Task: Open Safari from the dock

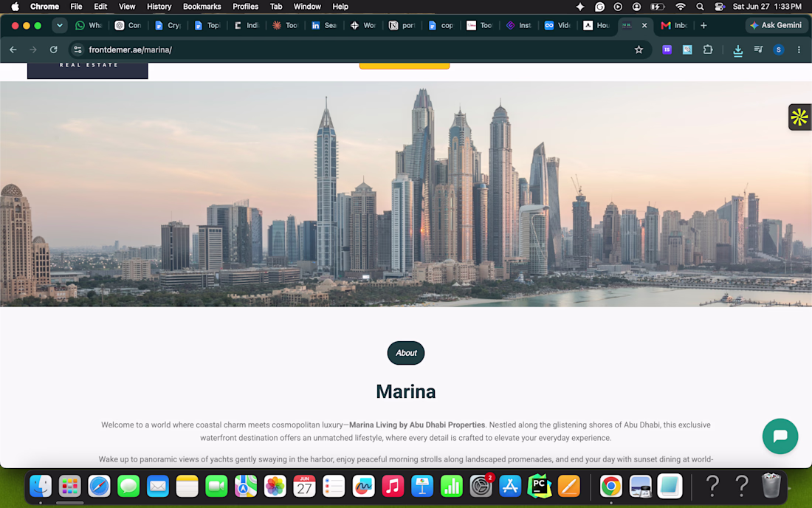Action: coord(99,487)
